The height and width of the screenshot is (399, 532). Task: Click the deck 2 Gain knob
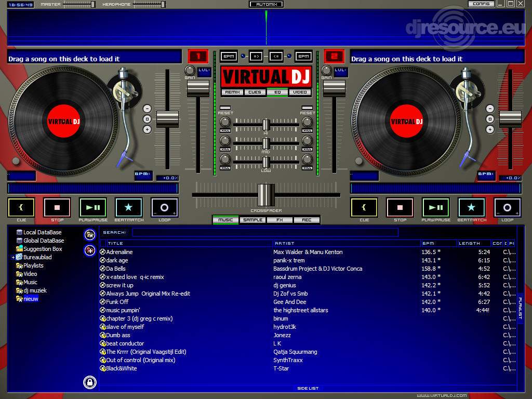(326, 70)
